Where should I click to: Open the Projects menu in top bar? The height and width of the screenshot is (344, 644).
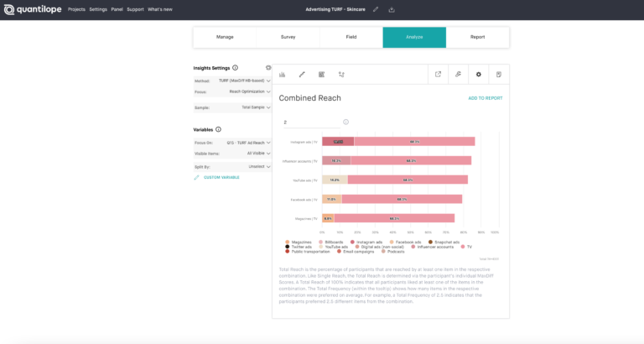(x=76, y=9)
